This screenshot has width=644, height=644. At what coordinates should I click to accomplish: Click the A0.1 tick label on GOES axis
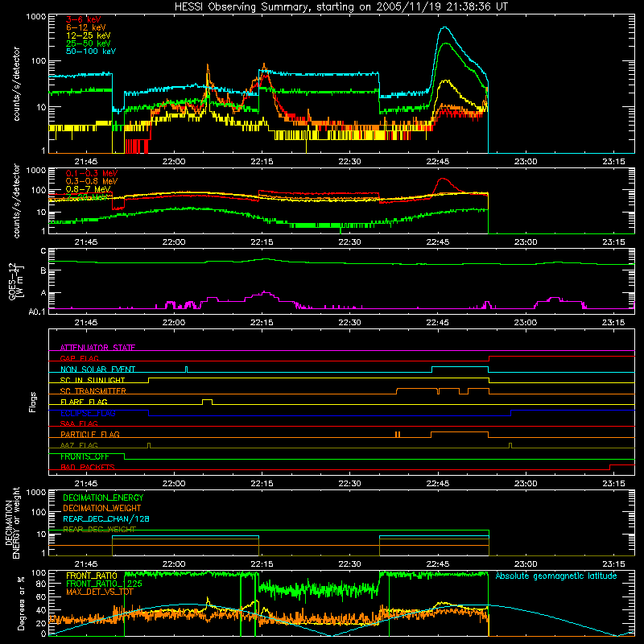37,312
